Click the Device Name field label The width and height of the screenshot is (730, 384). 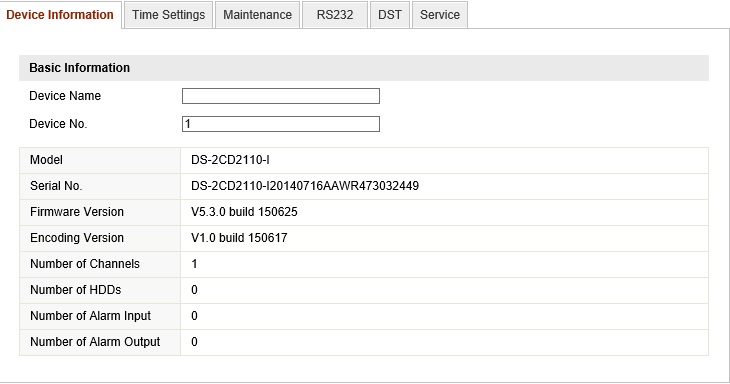(x=65, y=96)
